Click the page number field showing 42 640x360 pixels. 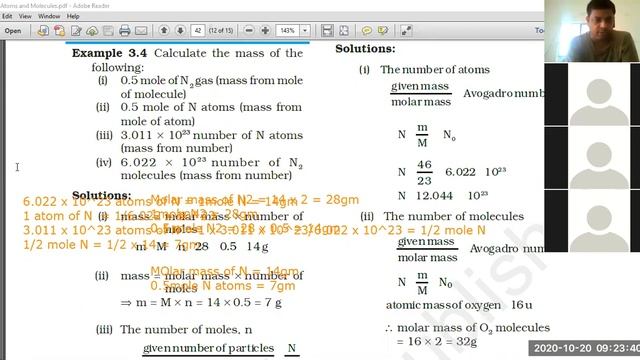(198, 31)
